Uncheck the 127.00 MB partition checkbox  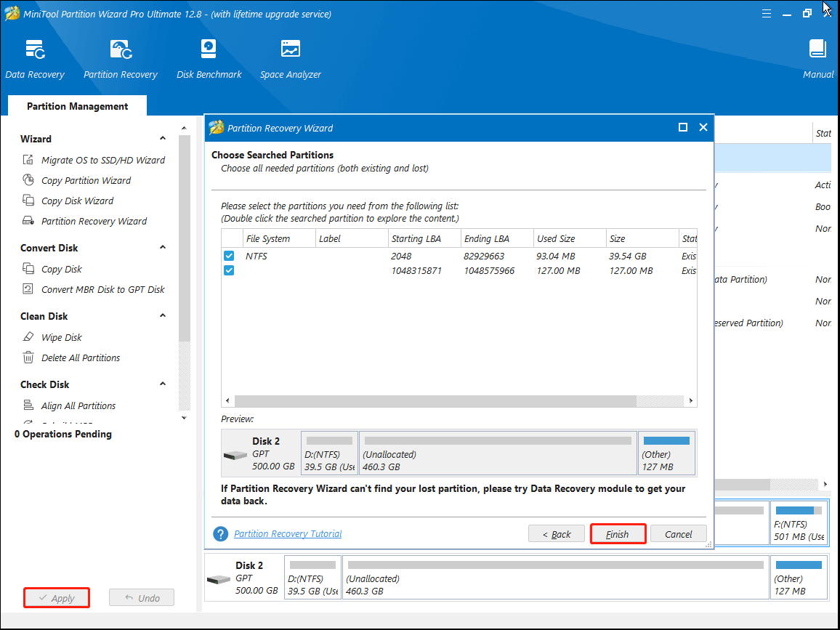[x=229, y=270]
